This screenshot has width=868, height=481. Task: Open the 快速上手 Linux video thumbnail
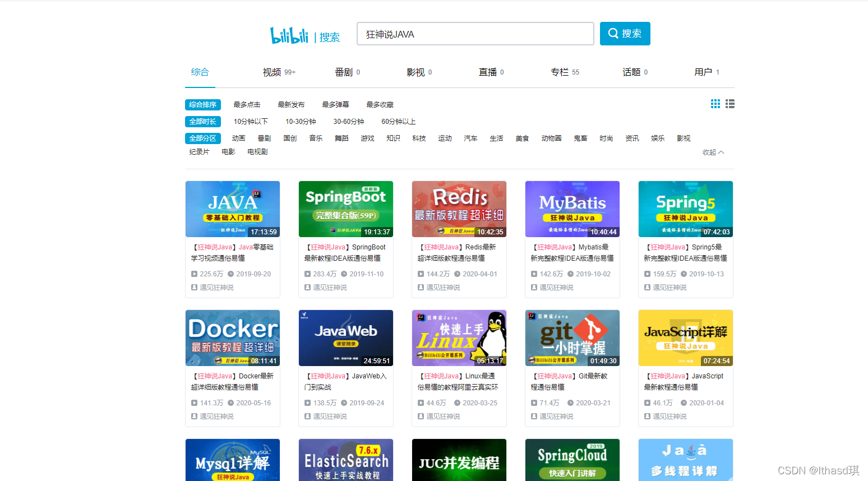[x=459, y=338]
